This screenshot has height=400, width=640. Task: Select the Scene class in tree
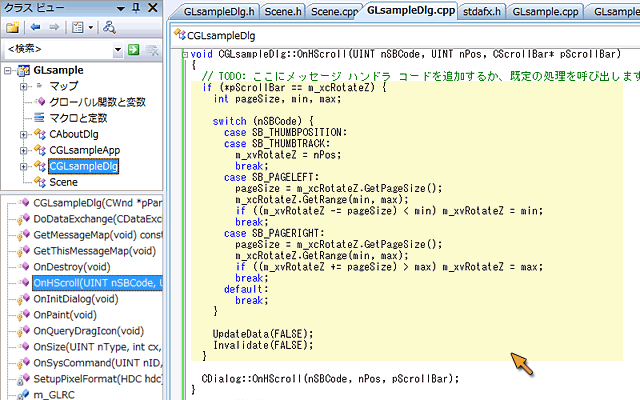pos(63,182)
